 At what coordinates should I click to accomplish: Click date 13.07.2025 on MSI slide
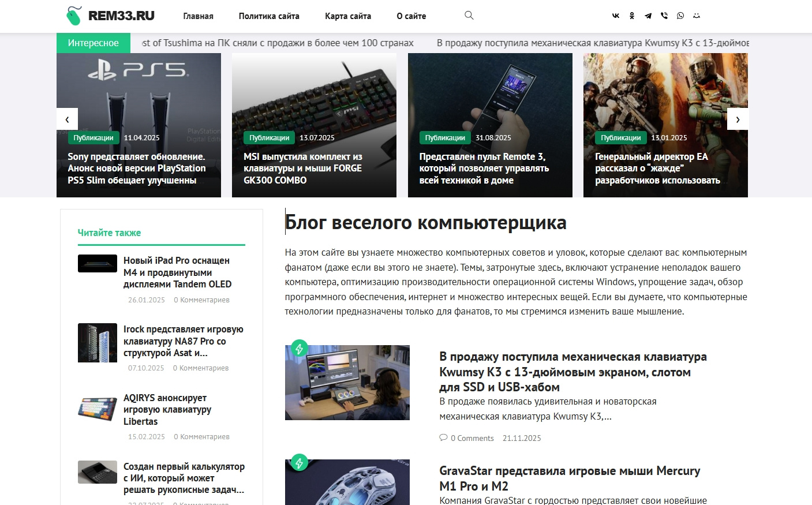click(317, 138)
